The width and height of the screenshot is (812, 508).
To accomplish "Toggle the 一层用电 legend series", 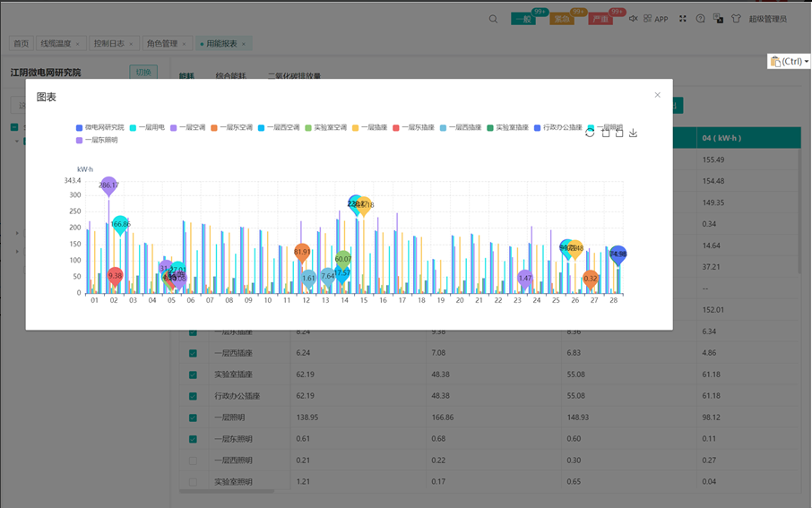I will [147, 127].
